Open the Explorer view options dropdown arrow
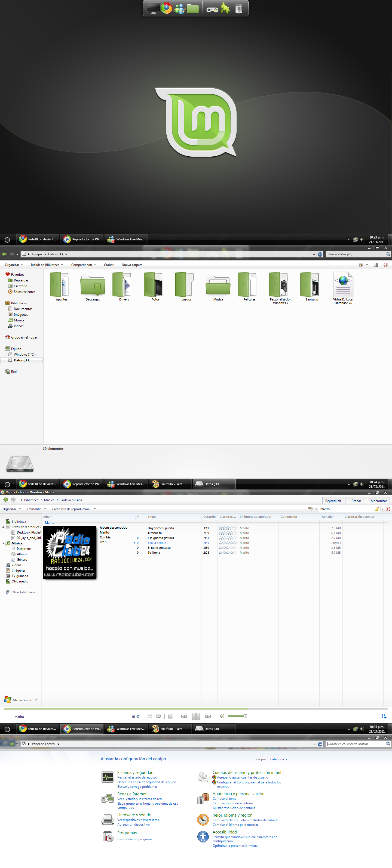 (x=367, y=265)
